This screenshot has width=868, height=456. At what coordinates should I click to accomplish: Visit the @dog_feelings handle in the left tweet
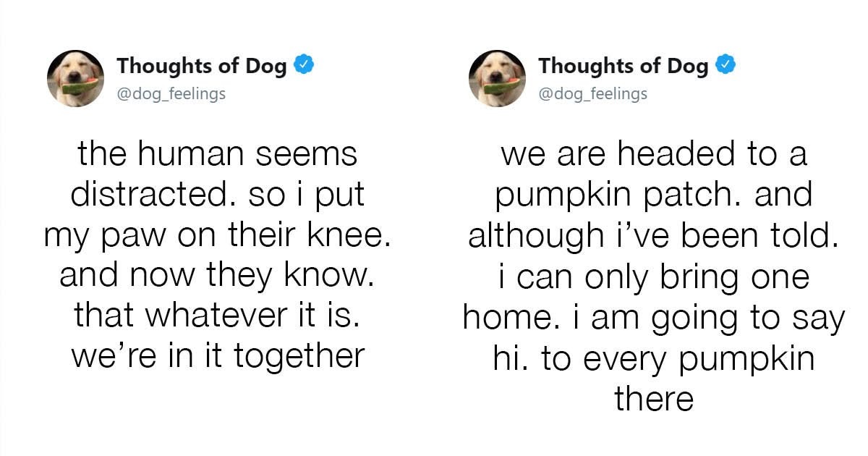[x=171, y=93]
